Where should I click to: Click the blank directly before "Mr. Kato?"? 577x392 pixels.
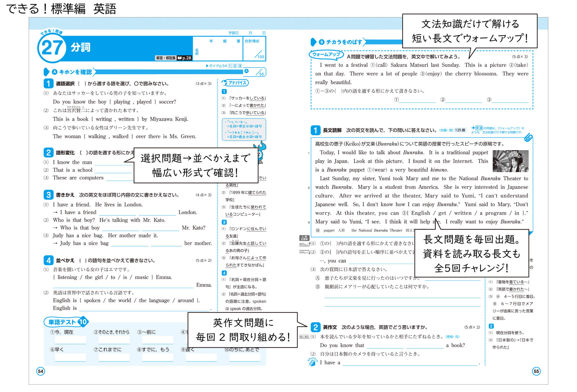click(x=160, y=229)
